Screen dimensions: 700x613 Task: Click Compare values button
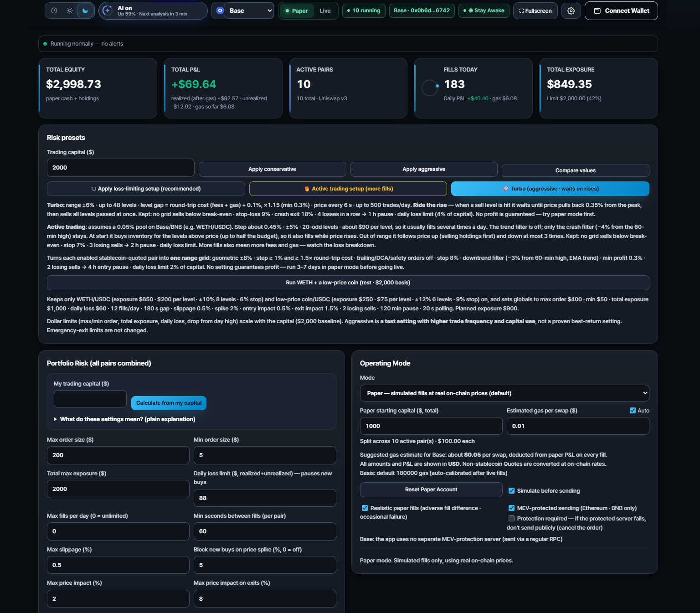coord(576,170)
